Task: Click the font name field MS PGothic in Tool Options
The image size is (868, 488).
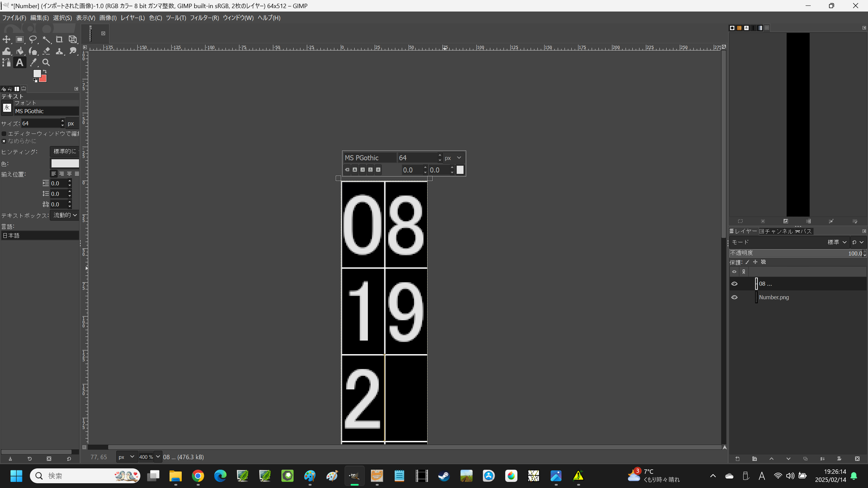Action: pyautogui.click(x=47, y=111)
